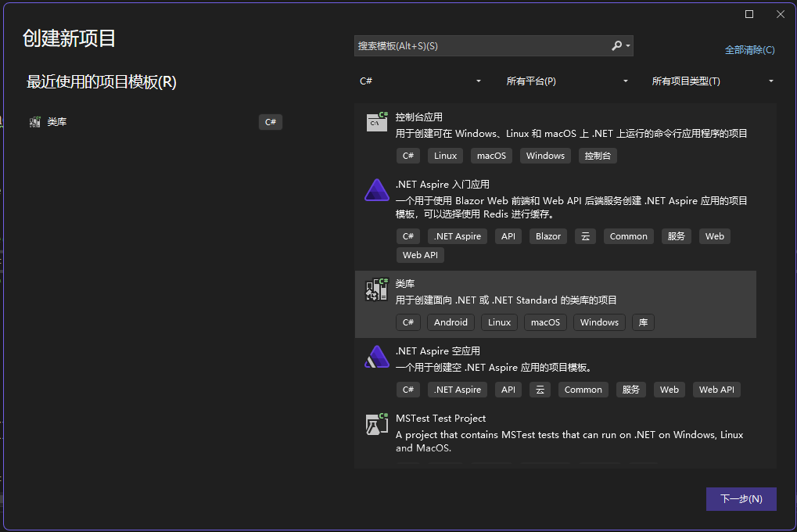
Task: Click the 最近使用的项目模板(R) heading
Action: click(x=101, y=82)
